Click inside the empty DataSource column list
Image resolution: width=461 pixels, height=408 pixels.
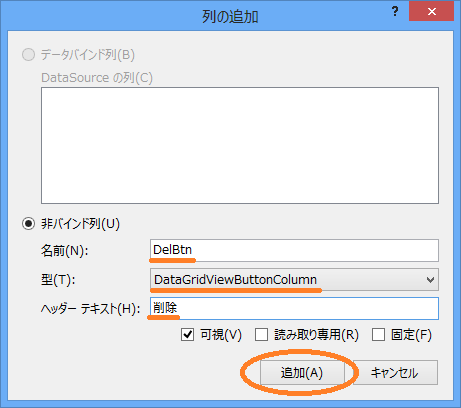click(240, 145)
